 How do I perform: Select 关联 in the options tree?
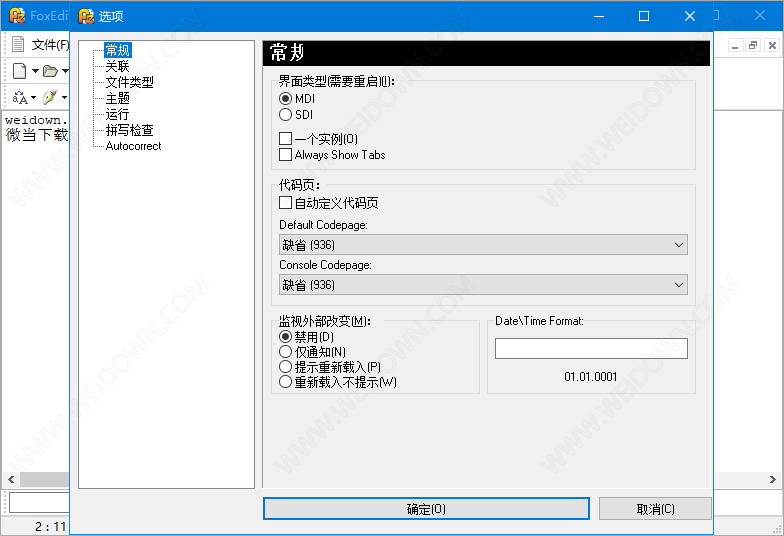pos(118,66)
